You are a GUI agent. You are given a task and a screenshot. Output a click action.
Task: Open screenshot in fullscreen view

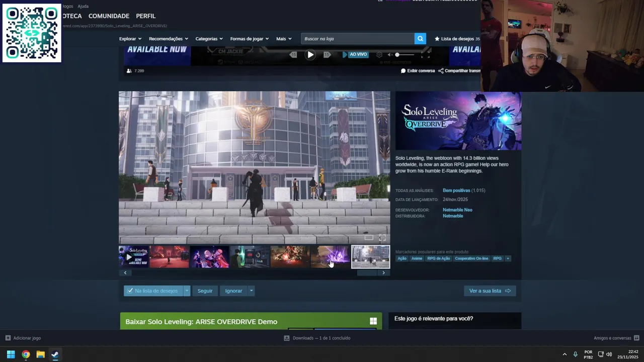point(382,238)
